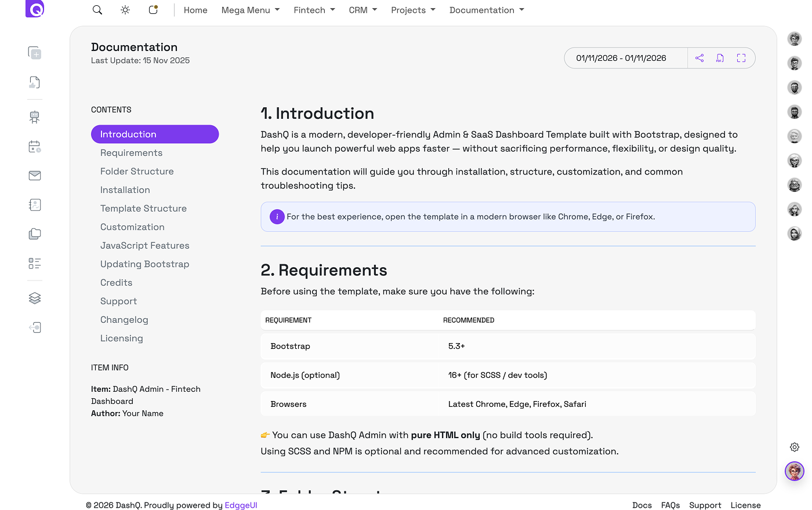Open the CRM dropdown menu
812x510 pixels.
[362, 10]
